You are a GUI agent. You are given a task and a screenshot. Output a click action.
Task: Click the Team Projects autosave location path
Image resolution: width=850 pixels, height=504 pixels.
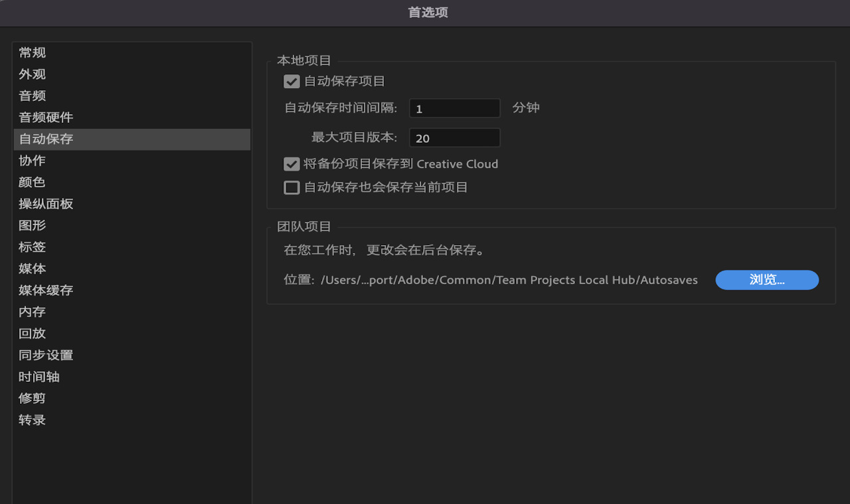[509, 280]
